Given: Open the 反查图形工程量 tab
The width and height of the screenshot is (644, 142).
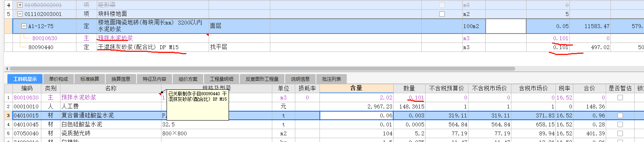Looking at the screenshot, I should (x=262, y=79).
